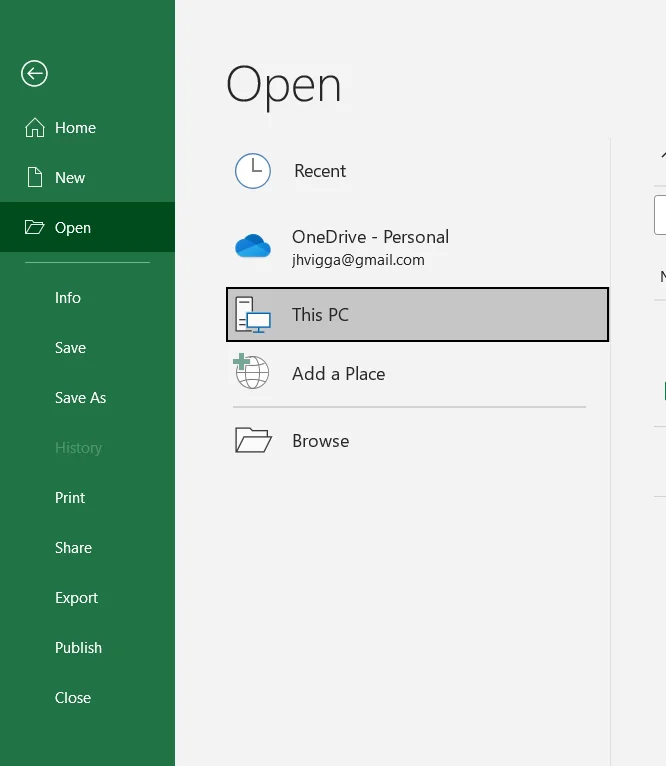Click the New blank document icon
This screenshot has width=666, height=766.
coord(35,177)
